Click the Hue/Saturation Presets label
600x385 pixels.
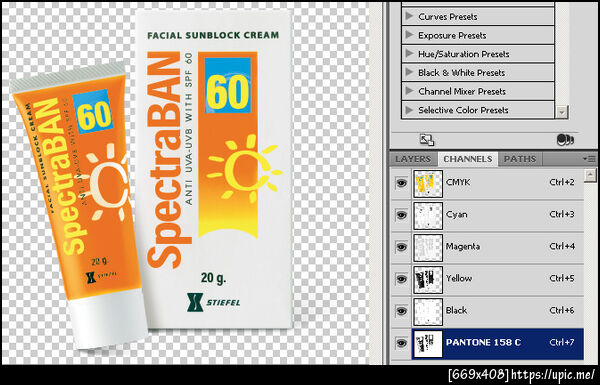(x=463, y=54)
